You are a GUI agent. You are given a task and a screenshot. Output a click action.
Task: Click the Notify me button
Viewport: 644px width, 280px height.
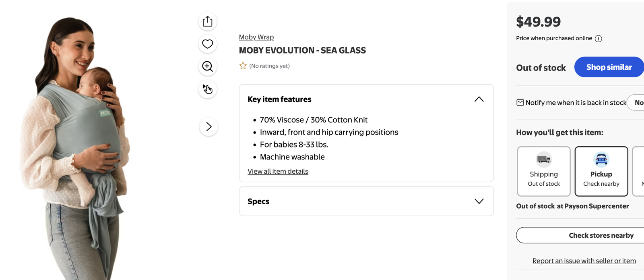click(636, 102)
